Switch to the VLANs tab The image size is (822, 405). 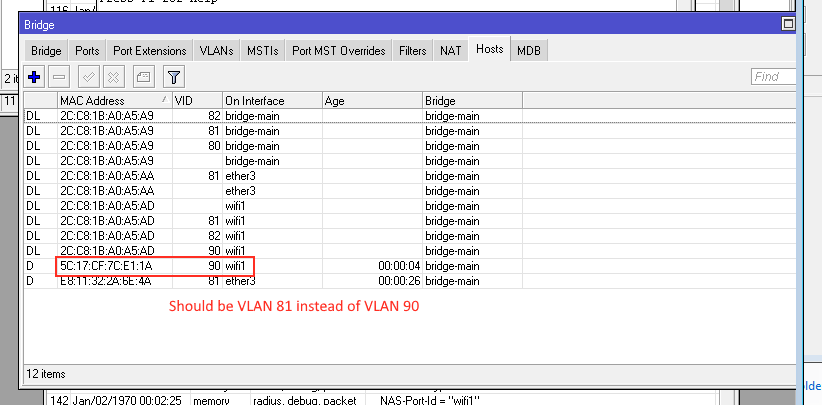217,51
